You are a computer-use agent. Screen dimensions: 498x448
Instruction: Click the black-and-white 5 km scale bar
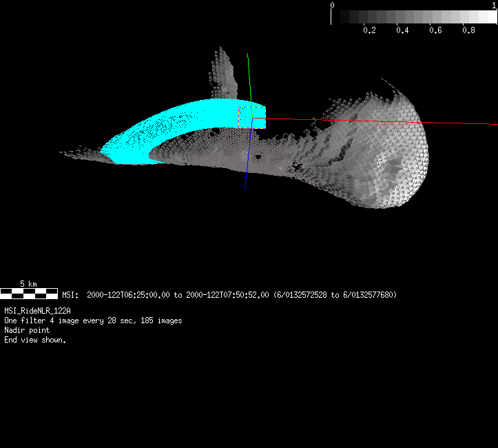28,294
